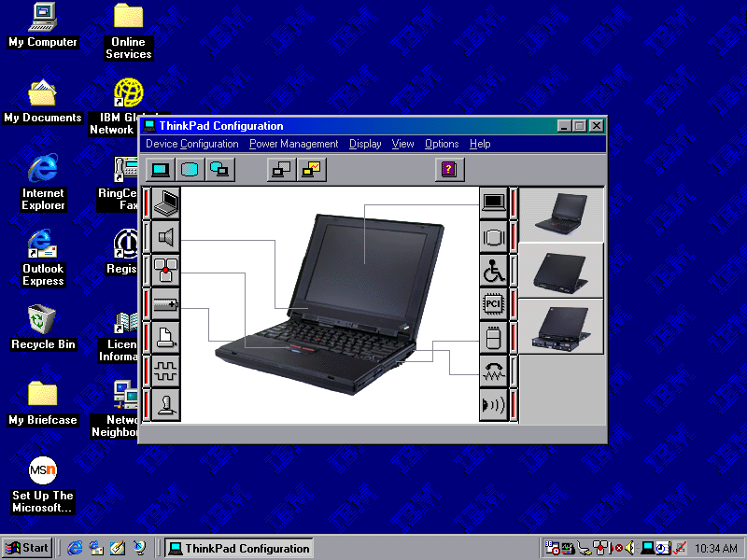
Task: Select the joystick icon in left column
Action: click(165, 405)
